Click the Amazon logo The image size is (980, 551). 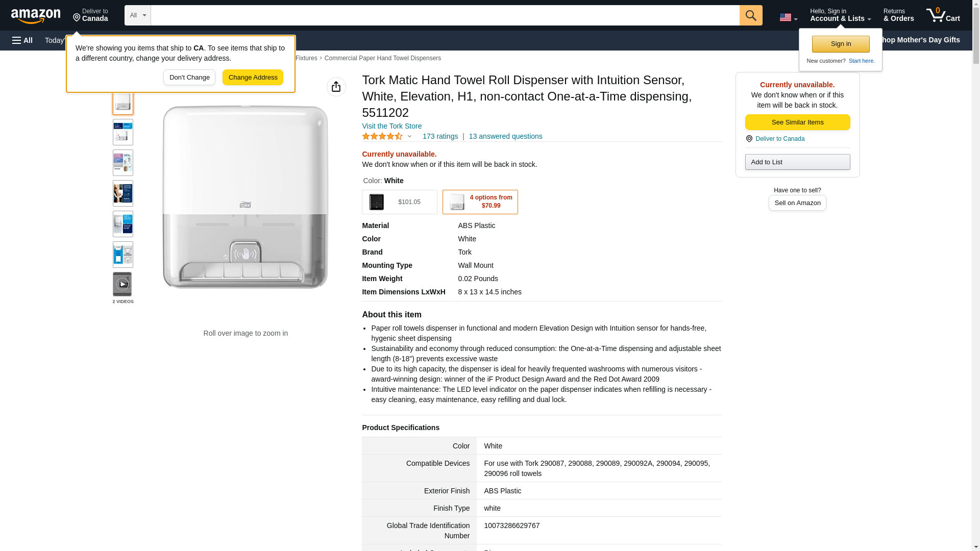(36, 16)
